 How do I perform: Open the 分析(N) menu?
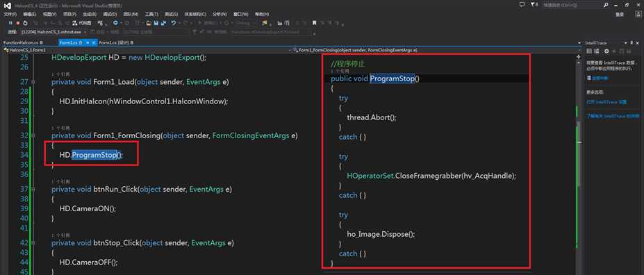[x=220, y=14]
